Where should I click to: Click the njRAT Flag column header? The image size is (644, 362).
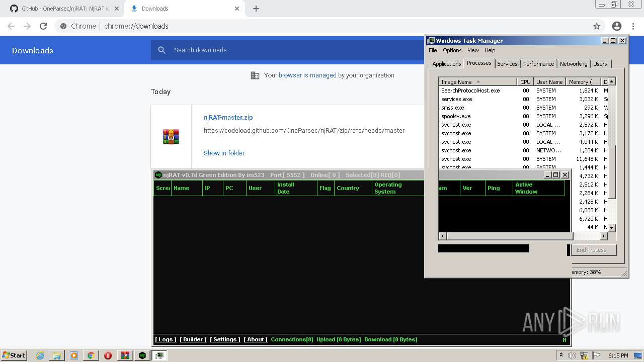pyautogui.click(x=326, y=188)
